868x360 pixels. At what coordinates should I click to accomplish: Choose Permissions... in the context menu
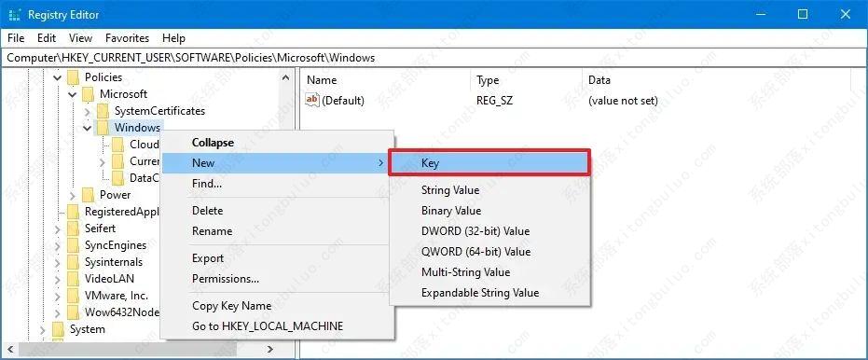pos(277,279)
